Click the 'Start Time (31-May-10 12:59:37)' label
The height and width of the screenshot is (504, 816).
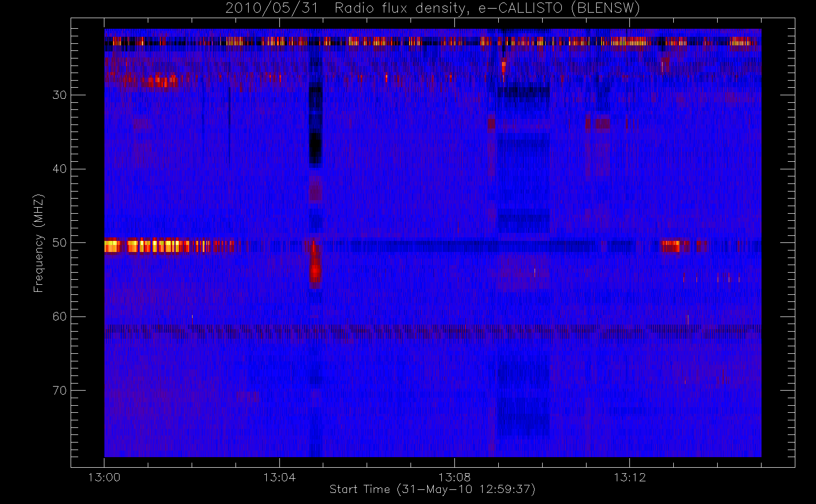click(x=432, y=489)
